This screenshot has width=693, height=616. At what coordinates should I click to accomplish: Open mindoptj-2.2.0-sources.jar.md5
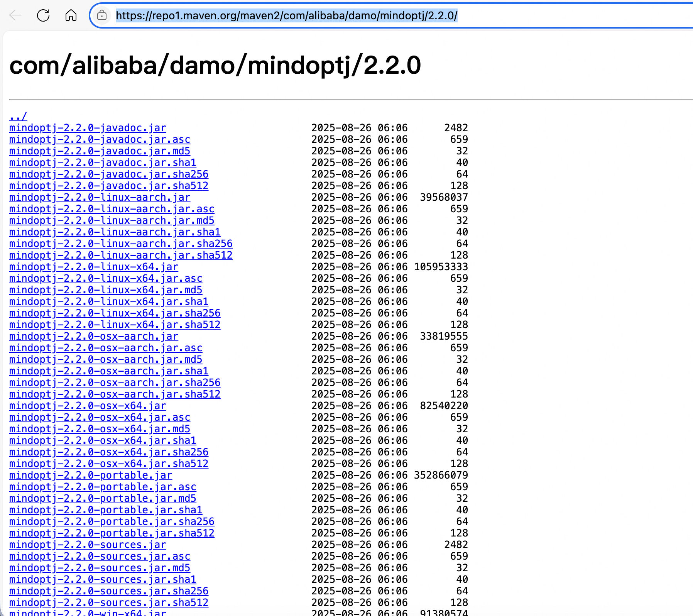tap(100, 568)
